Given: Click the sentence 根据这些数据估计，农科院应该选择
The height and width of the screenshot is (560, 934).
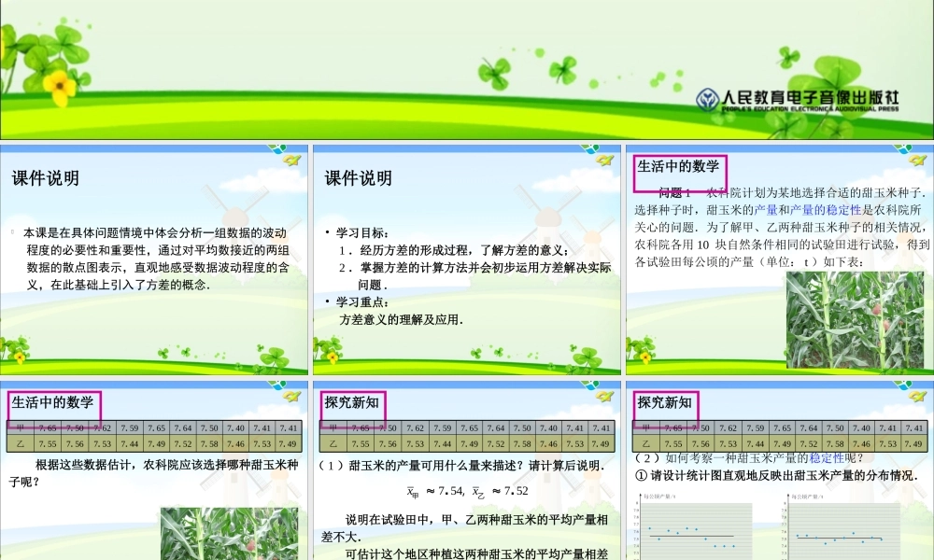Looking at the screenshot, I should pyautogui.click(x=154, y=473).
